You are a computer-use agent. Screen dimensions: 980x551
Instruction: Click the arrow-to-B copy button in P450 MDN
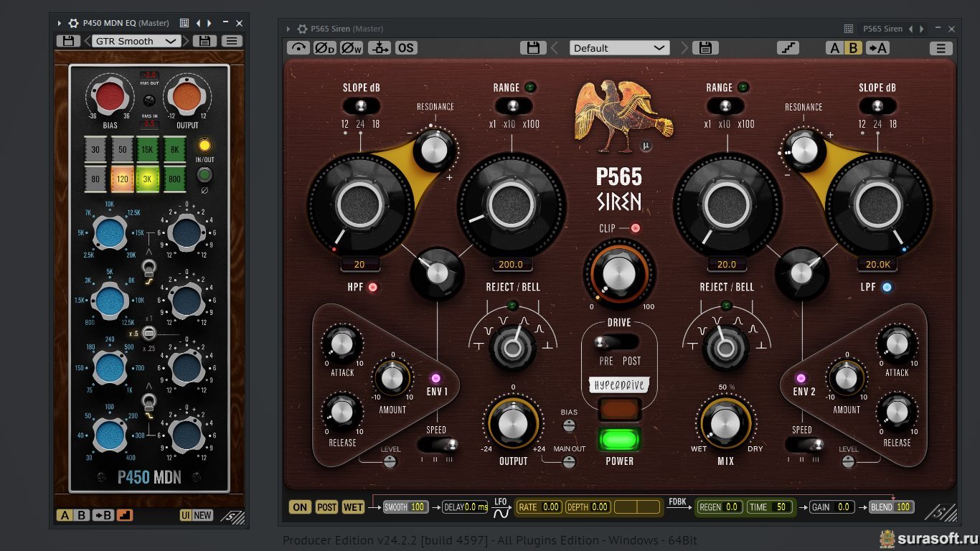pos(103,515)
